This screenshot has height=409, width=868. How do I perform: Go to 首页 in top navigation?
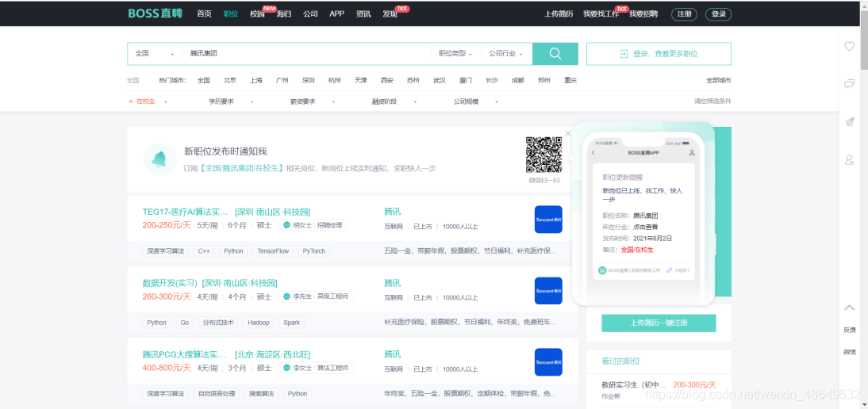pyautogui.click(x=204, y=13)
